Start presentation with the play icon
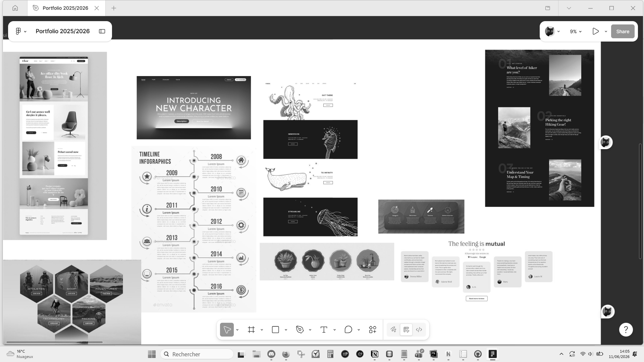The width and height of the screenshot is (644, 362). [596, 31]
